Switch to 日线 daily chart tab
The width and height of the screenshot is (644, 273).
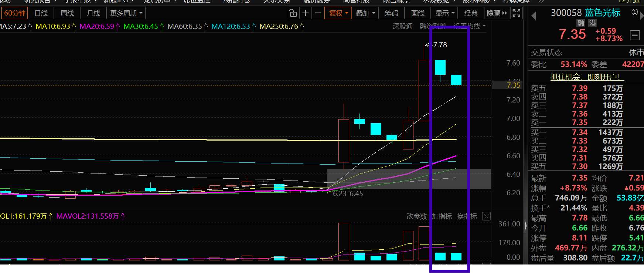pyautogui.click(x=41, y=13)
